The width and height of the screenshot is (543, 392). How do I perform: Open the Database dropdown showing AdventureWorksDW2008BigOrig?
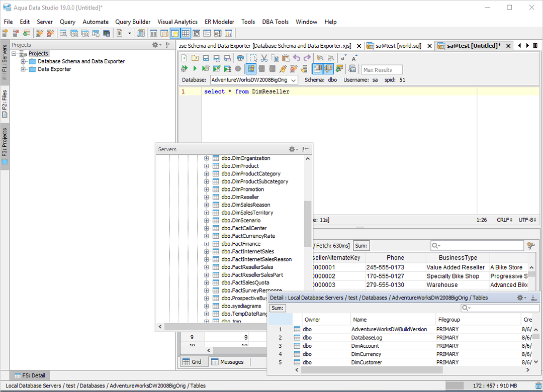pyautogui.click(x=294, y=79)
